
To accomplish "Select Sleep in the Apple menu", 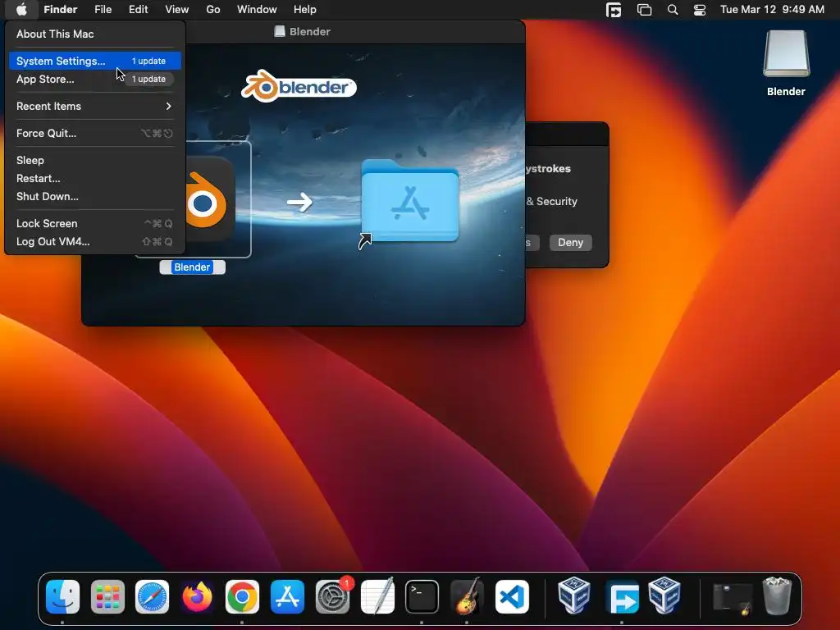I will pyautogui.click(x=95, y=160).
